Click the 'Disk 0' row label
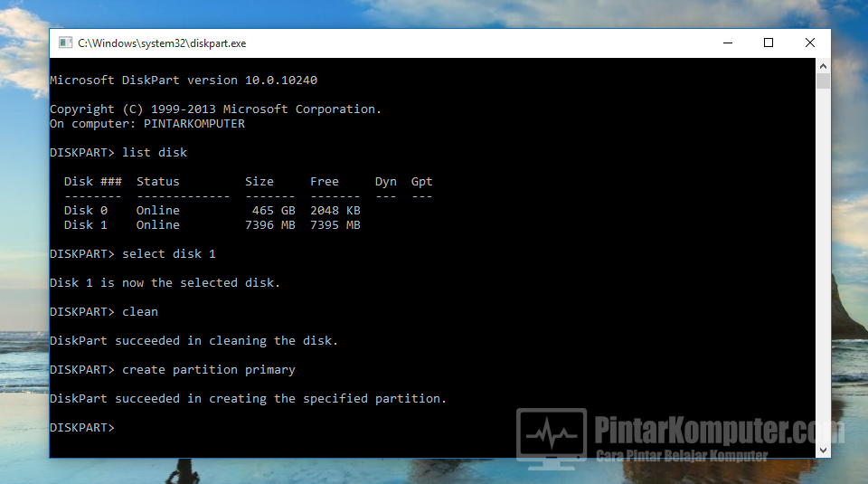This screenshot has width=868, height=484. (x=85, y=211)
